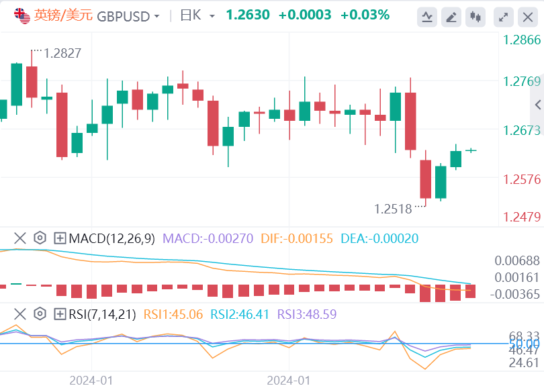Open MACD indicator settings hexagon icon

(x=40, y=238)
